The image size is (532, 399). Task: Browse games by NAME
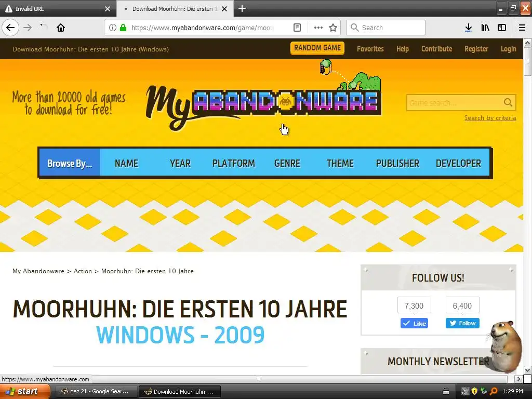(127, 163)
